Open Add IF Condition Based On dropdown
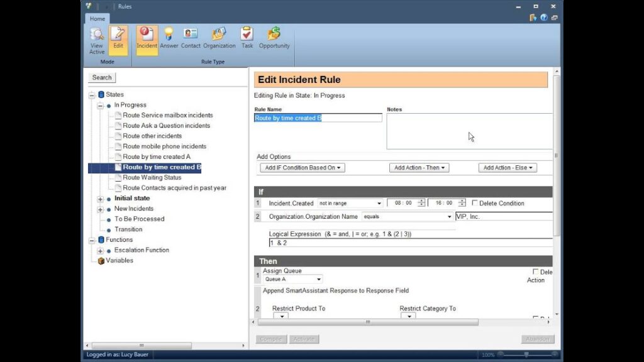This screenshot has height=362, width=644. pyautogui.click(x=303, y=167)
